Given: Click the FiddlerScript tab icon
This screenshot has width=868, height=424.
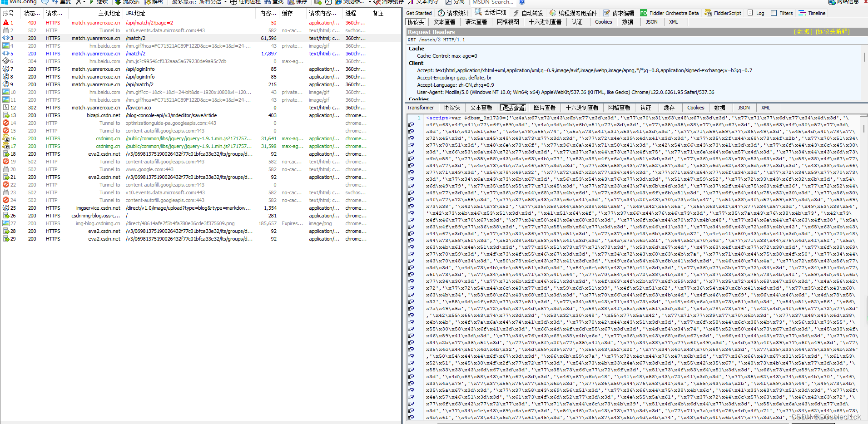Looking at the screenshot, I should click(x=708, y=13).
